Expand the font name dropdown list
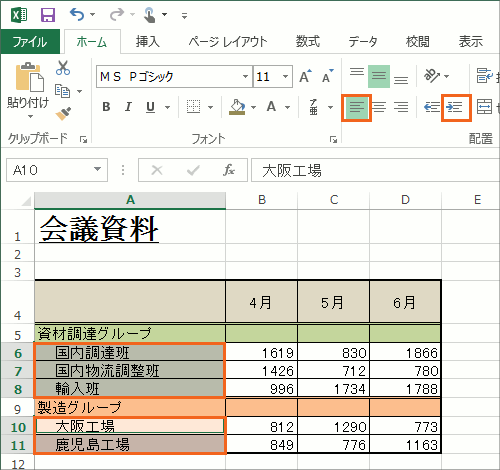 (x=246, y=76)
